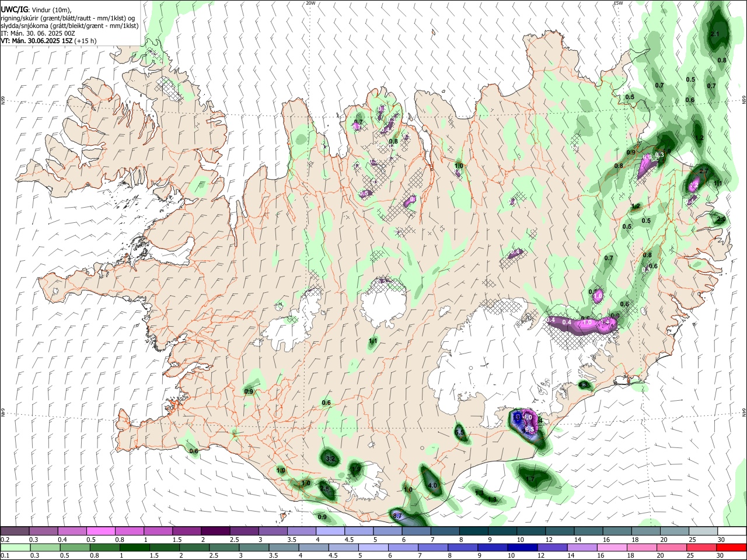Click the darkest green rain swatch 1–1.5 mm
The image size is (747, 560).
point(134,547)
